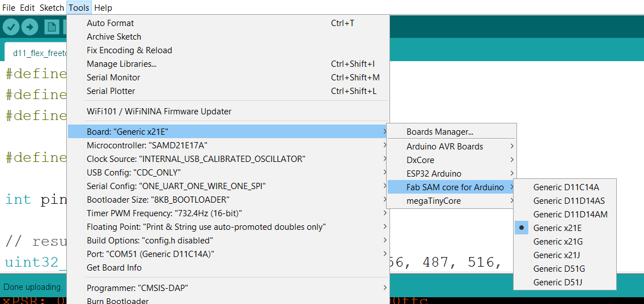Click Burn Bootloader

tap(228, 300)
